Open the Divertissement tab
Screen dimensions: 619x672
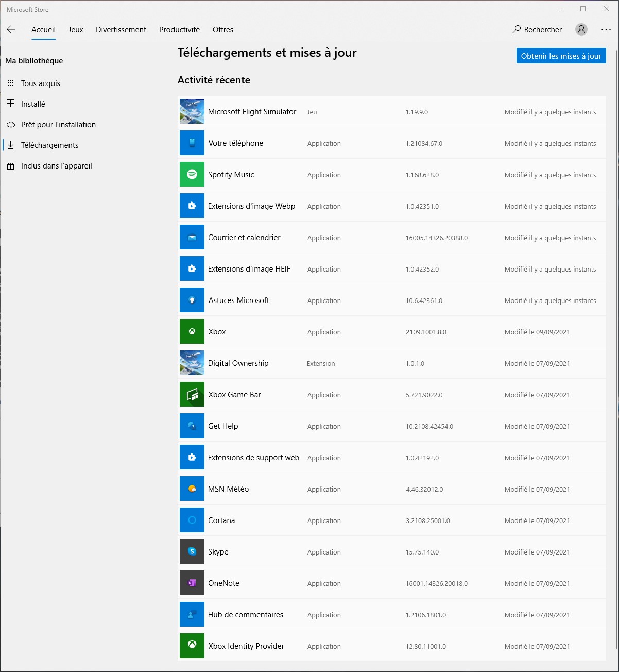[x=121, y=30]
